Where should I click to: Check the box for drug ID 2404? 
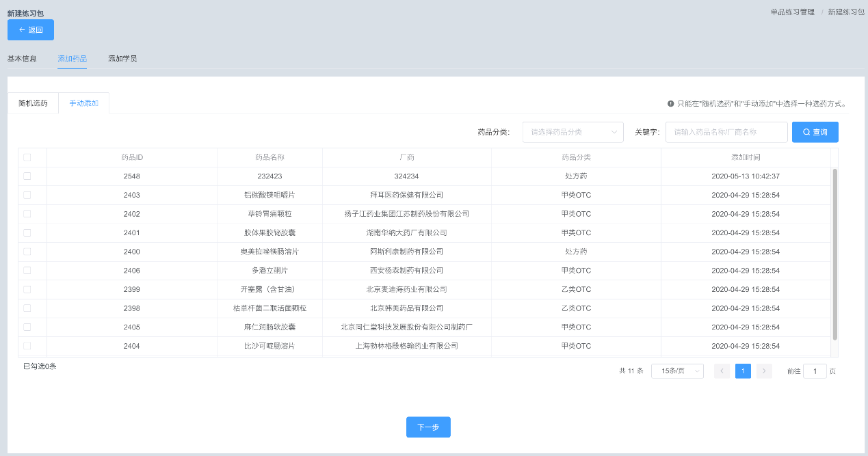pyautogui.click(x=27, y=346)
